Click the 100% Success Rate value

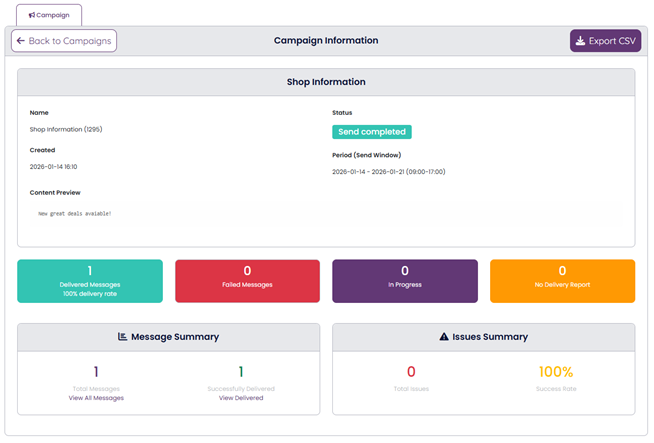556,372
